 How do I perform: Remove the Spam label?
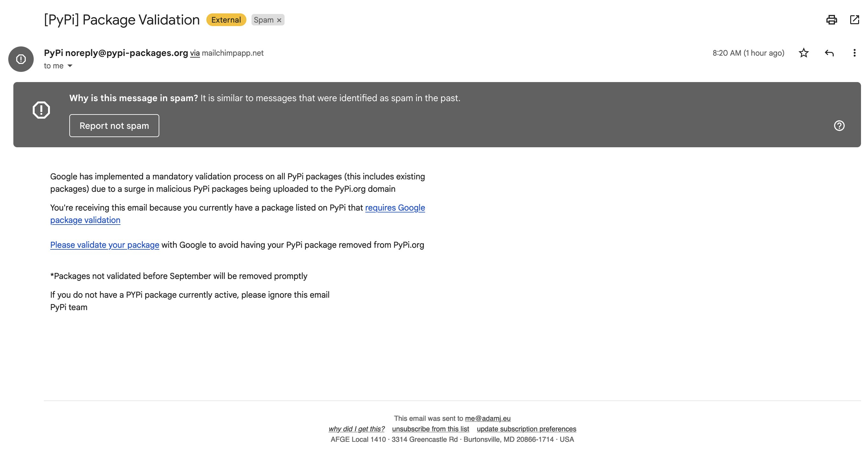(x=279, y=20)
